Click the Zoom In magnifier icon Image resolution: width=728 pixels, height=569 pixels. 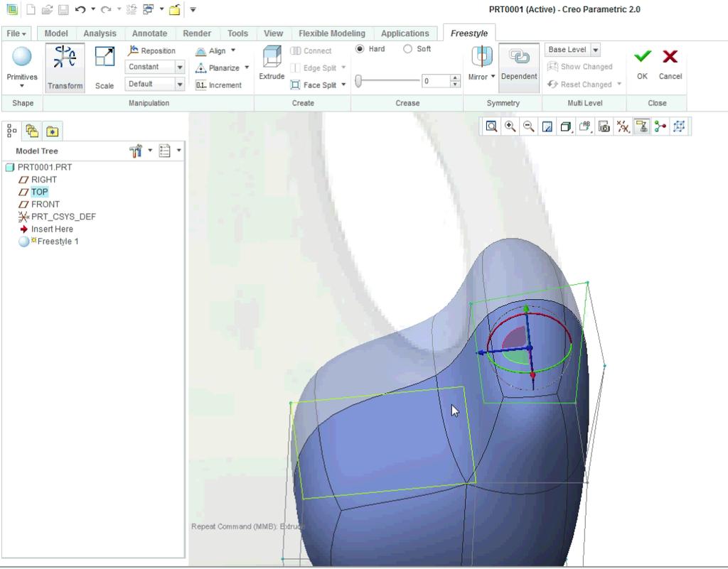coord(510,126)
